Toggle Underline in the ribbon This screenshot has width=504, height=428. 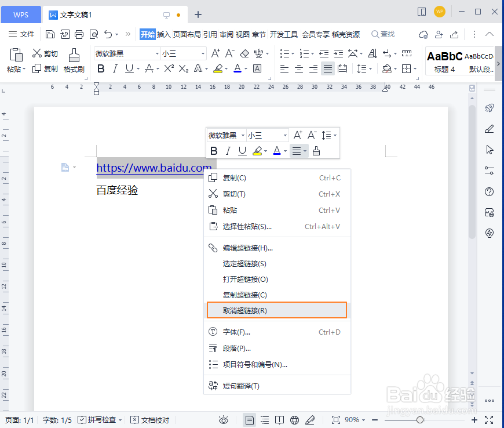tap(129, 68)
